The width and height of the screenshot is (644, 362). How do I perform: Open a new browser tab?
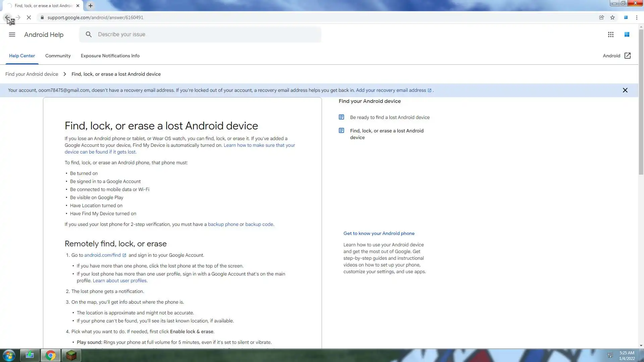91,6
